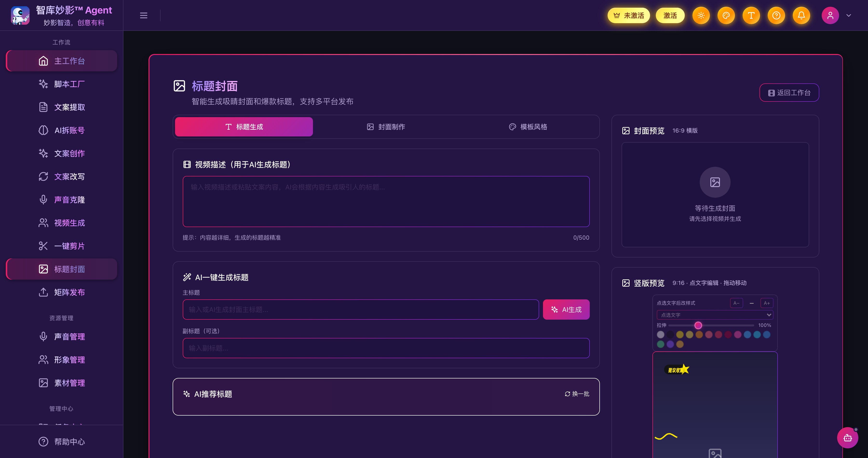Open 视频生成 in the sidebar
This screenshot has height=458, width=868.
[x=62, y=223]
